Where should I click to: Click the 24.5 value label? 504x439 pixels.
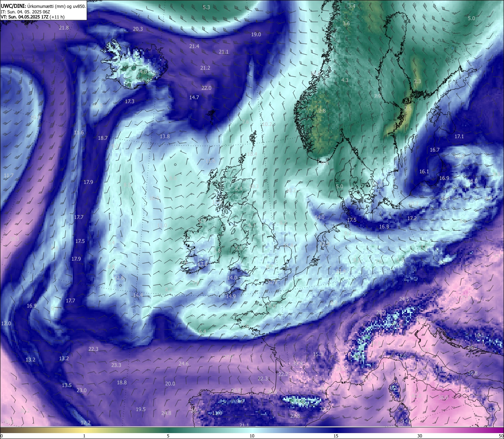[404, 299]
